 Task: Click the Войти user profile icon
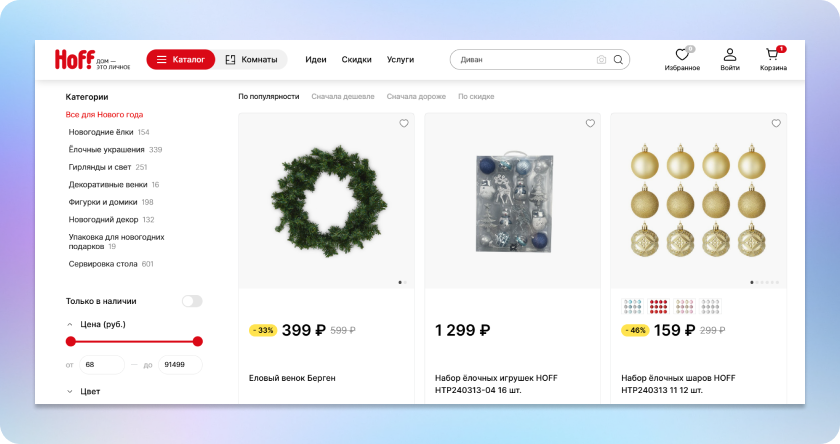click(x=730, y=55)
